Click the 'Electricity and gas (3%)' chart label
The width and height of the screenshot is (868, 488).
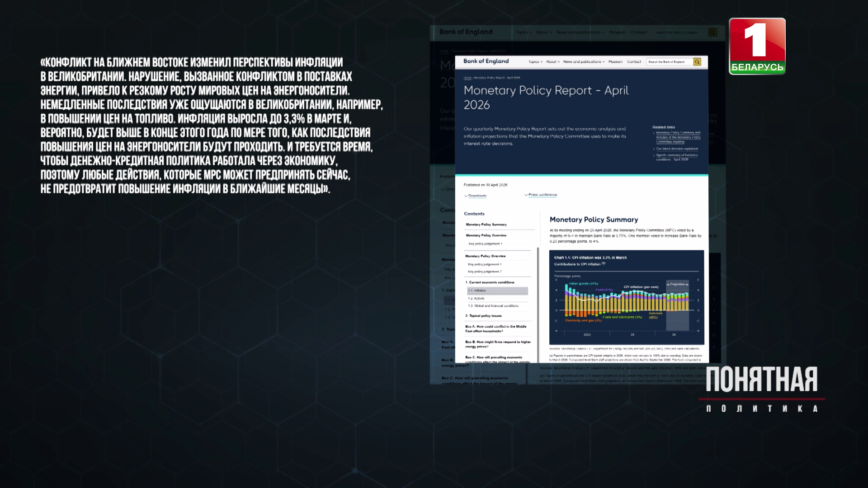(x=583, y=320)
